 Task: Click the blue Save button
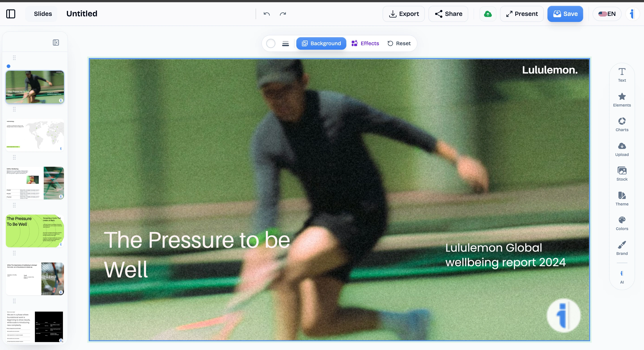tap(565, 14)
